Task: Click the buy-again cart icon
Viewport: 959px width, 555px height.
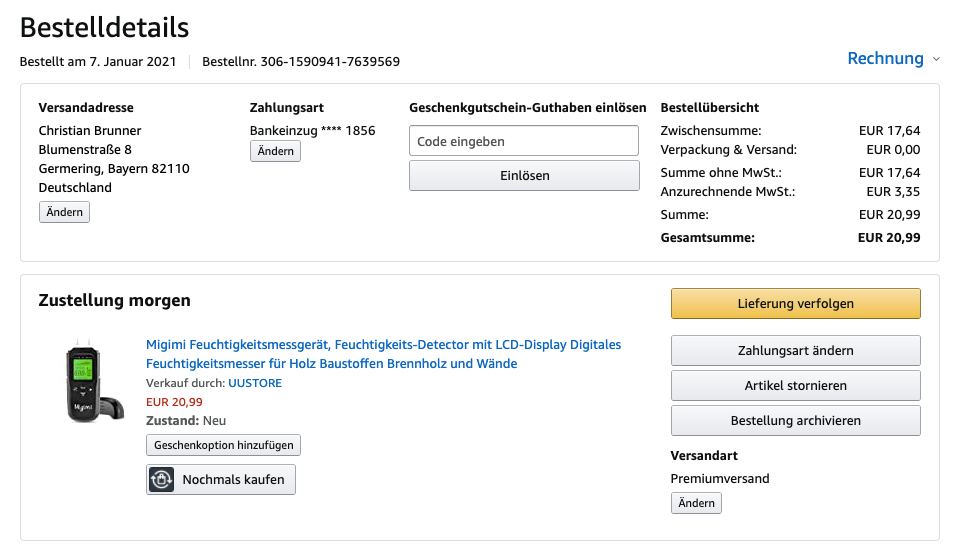Action: pos(162,480)
